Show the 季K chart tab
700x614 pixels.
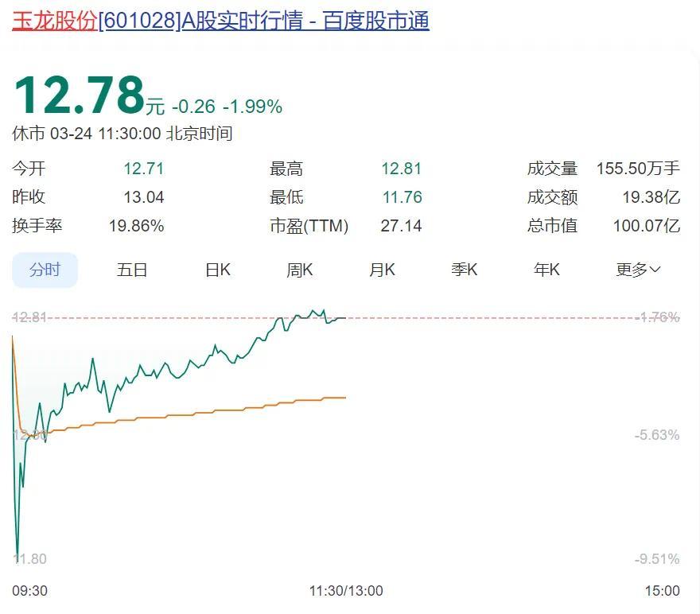[465, 270]
